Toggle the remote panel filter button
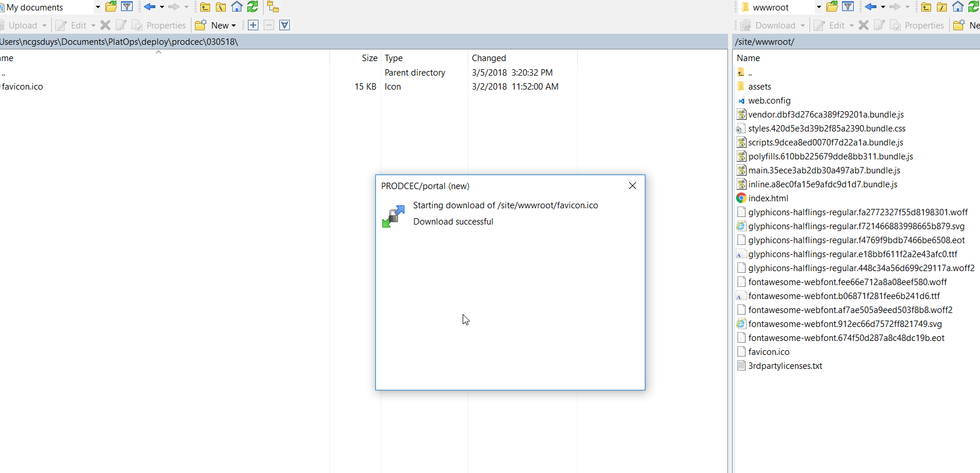Image resolution: width=980 pixels, height=473 pixels. (848, 7)
